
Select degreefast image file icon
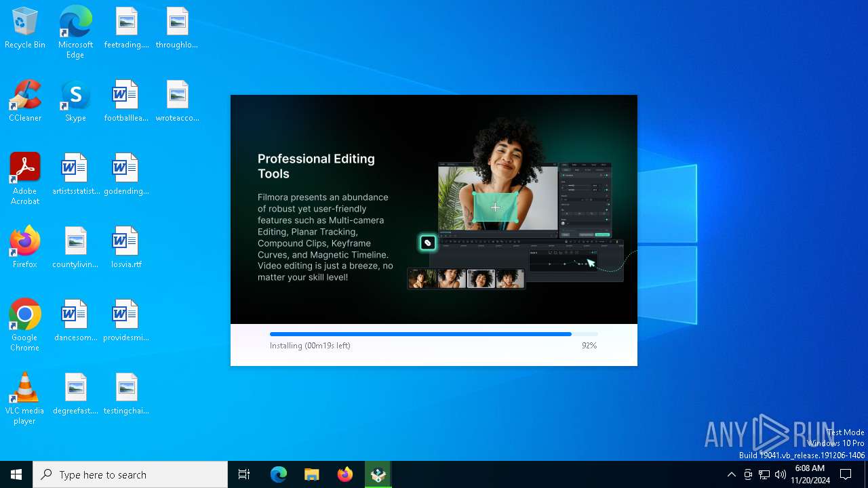click(75, 394)
